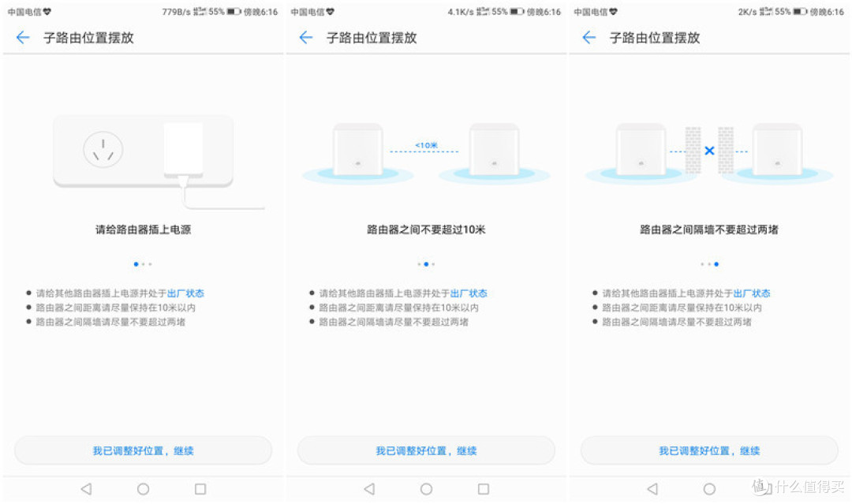Tap the Android home key on left screen
Viewport: 852px width, 504px height.
(x=144, y=489)
